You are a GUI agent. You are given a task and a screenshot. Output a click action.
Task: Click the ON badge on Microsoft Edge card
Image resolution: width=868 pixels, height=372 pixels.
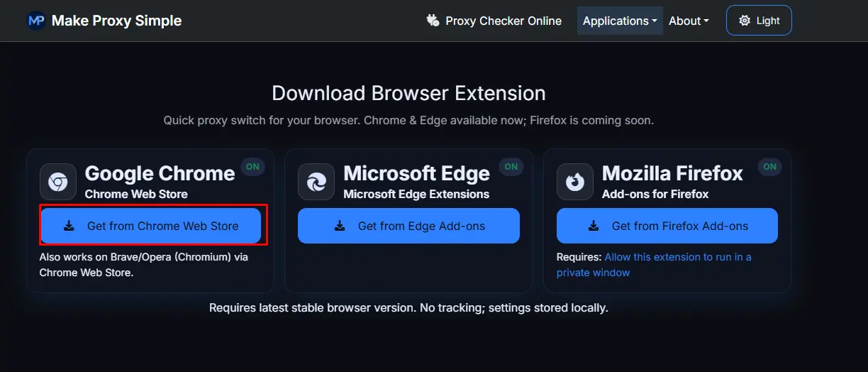511,167
